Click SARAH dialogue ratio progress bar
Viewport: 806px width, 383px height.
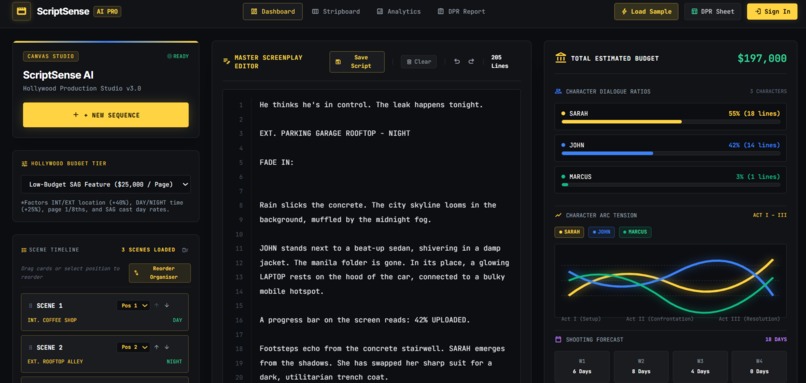670,122
